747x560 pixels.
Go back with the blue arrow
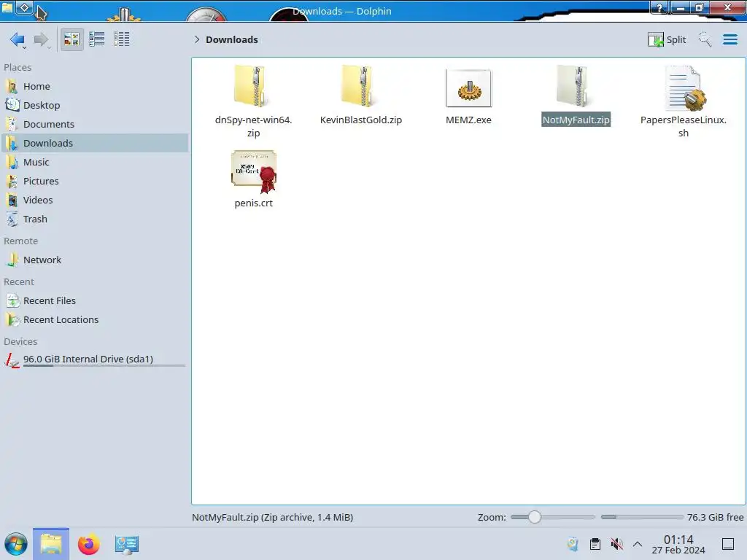coord(18,39)
